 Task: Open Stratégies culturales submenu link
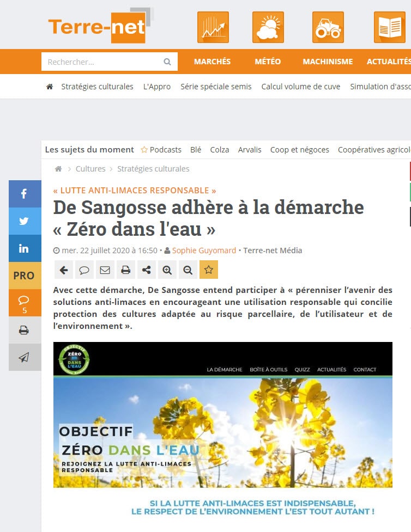97,87
